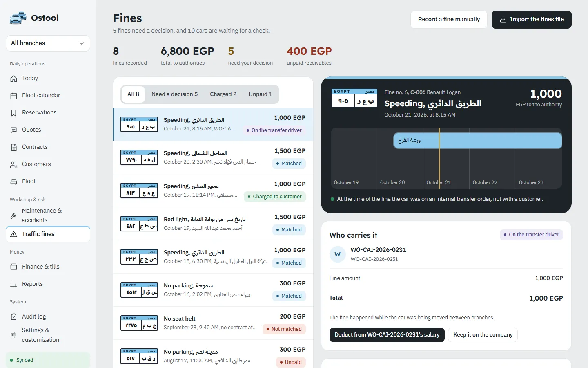Click the Maintenance wrench icon

pos(13,215)
